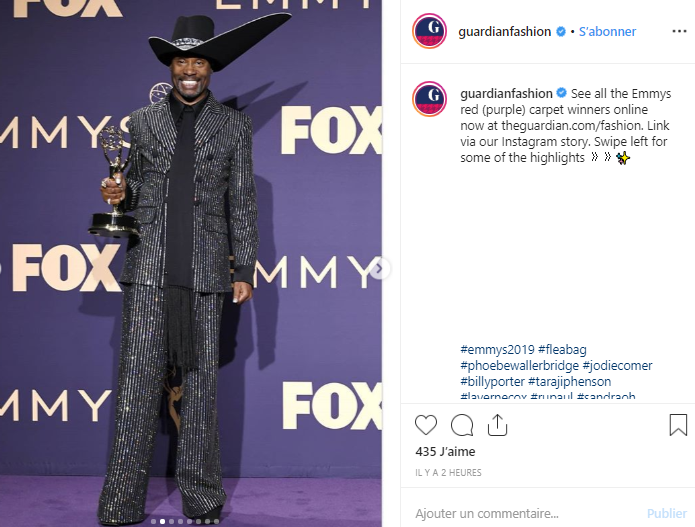Select the first carousel dot indicator
This screenshot has height=527, width=695.
coord(153,521)
